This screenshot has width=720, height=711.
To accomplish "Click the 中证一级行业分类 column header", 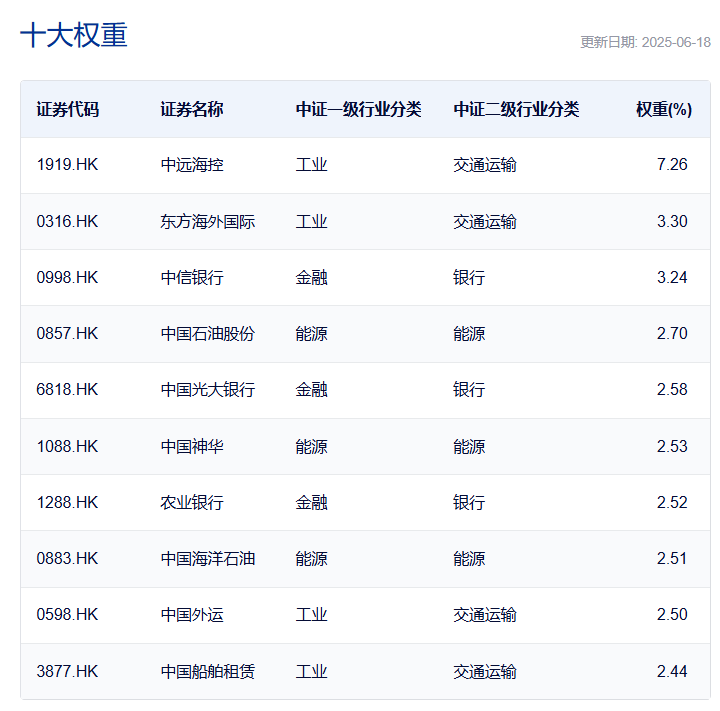I will click(359, 109).
